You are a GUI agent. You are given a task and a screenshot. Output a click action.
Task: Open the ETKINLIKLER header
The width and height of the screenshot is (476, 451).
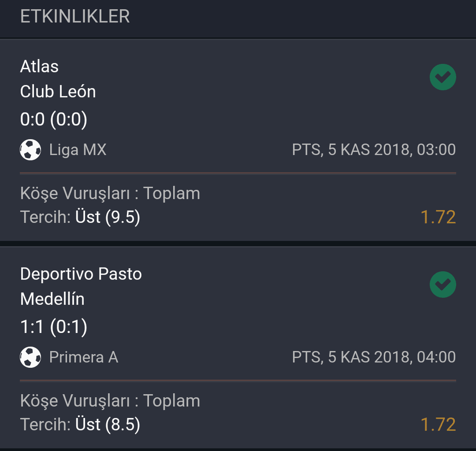(75, 16)
